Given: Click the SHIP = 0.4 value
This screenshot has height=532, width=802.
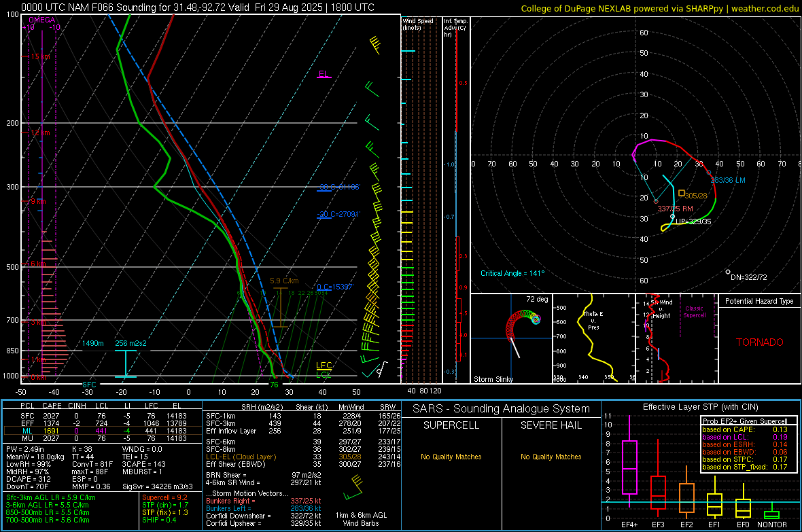Looking at the screenshot, I should tap(159, 520).
